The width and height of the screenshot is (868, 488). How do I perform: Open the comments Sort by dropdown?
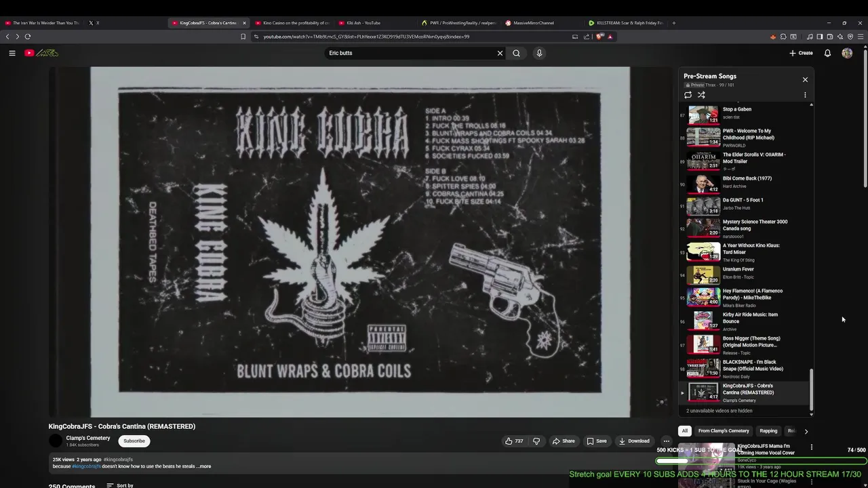pos(120,485)
